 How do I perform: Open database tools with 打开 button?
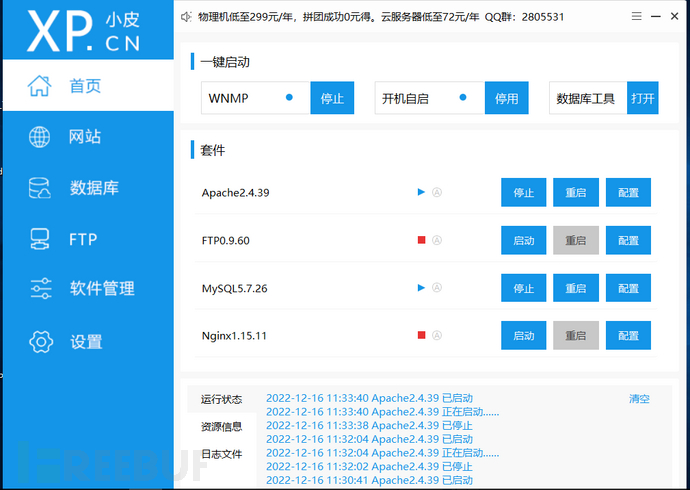642,98
